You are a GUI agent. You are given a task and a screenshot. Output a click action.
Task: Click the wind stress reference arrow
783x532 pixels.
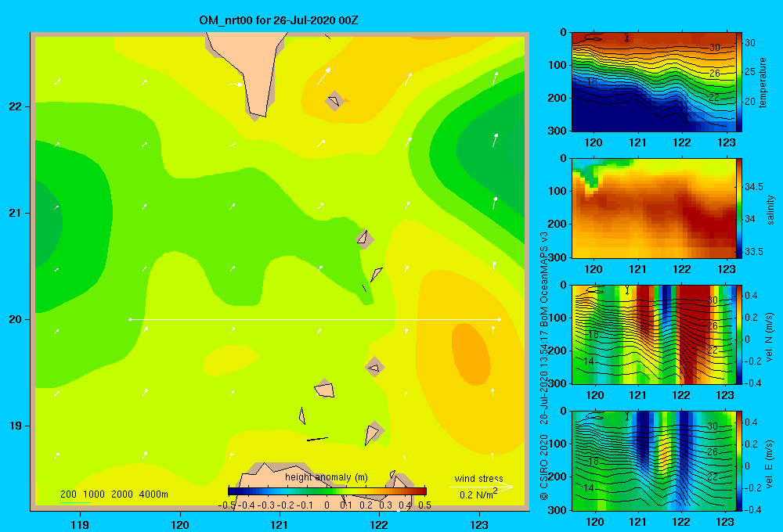(x=482, y=487)
